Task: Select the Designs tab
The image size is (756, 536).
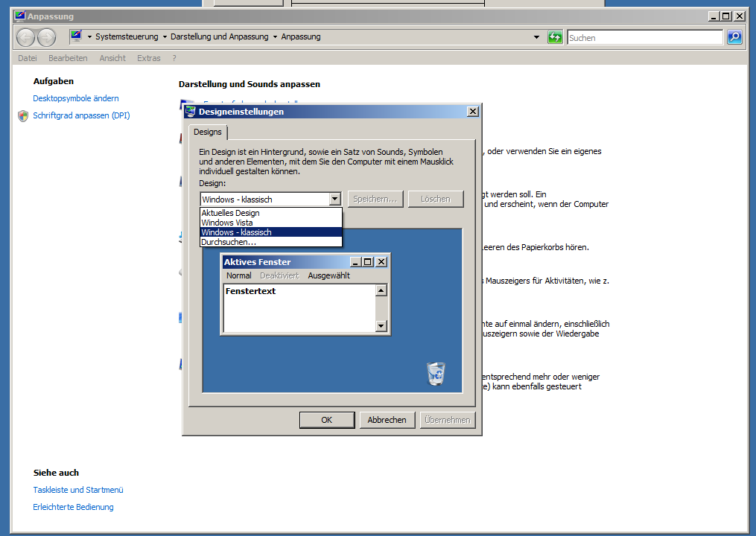Action: (208, 132)
